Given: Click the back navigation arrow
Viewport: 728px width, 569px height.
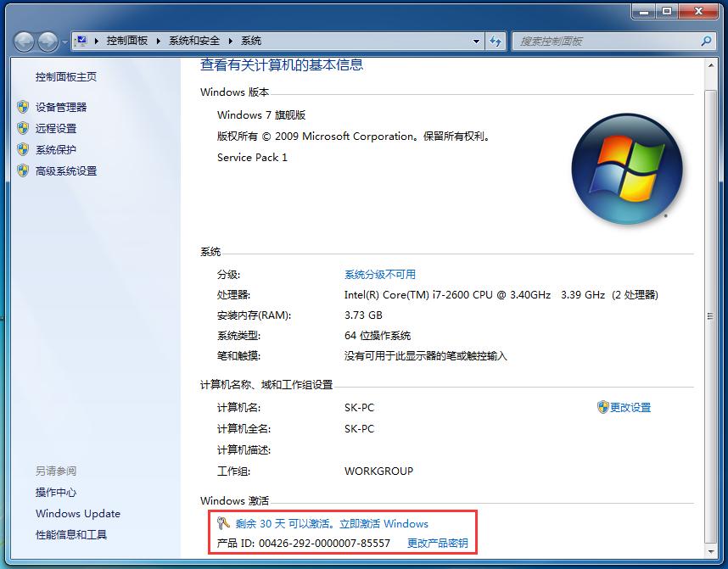Looking at the screenshot, I should point(25,41).
